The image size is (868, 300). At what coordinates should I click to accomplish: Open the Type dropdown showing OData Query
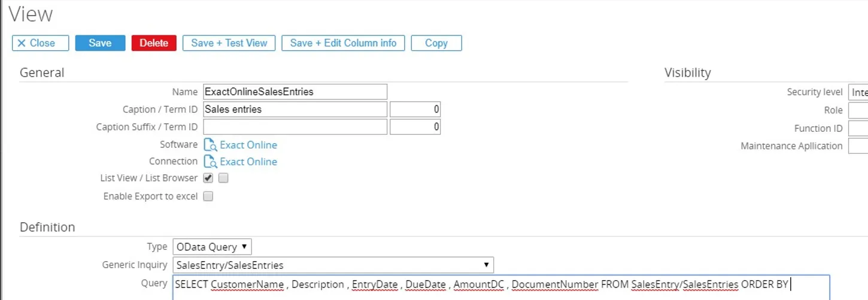click(x=213, y=247)
